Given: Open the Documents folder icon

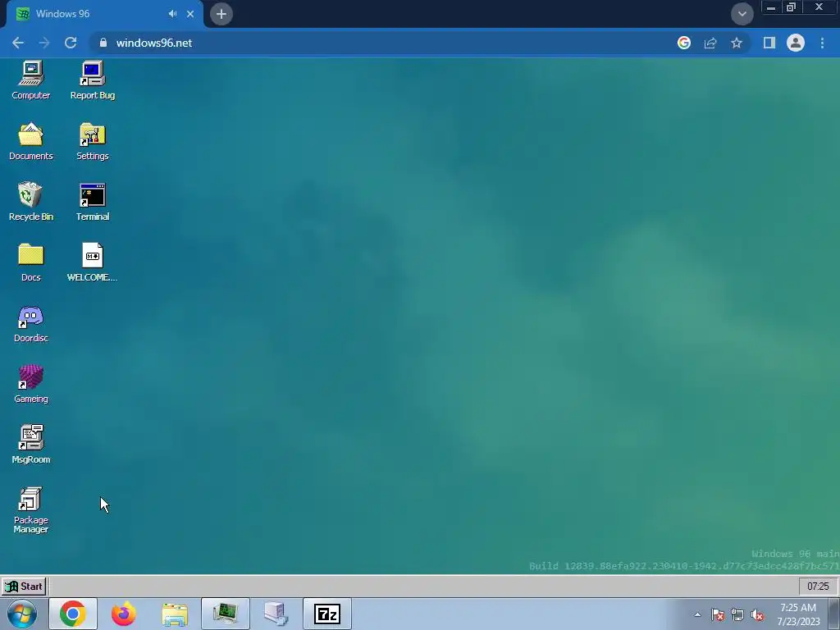Looking at the screenshot, I should coord(31,141).
